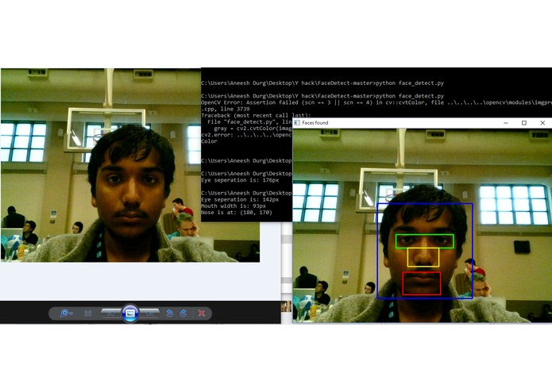The height and width of the screenshot is (392, 552).
Task: Rotate the photo counterclockwise
Action: tap(169, 313)
